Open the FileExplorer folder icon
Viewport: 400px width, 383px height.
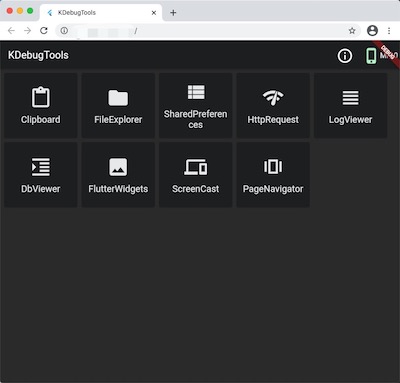click(x=118, y=98)
